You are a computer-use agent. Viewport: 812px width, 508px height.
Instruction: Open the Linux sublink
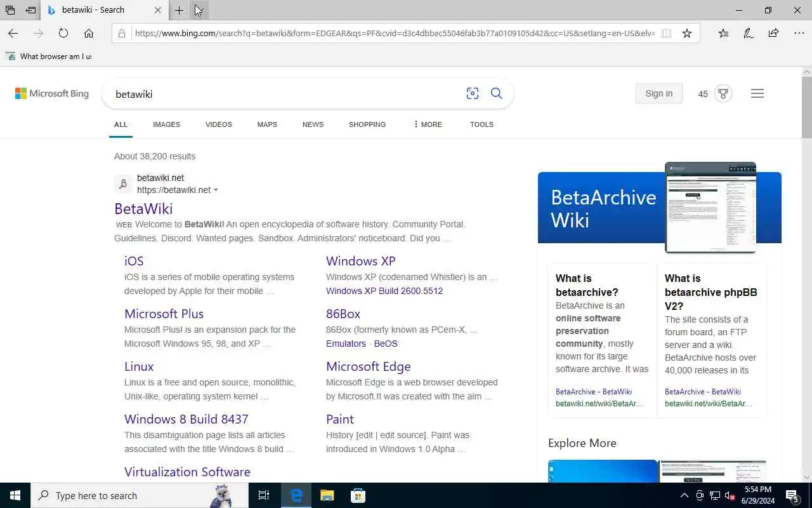pos(139,366)
